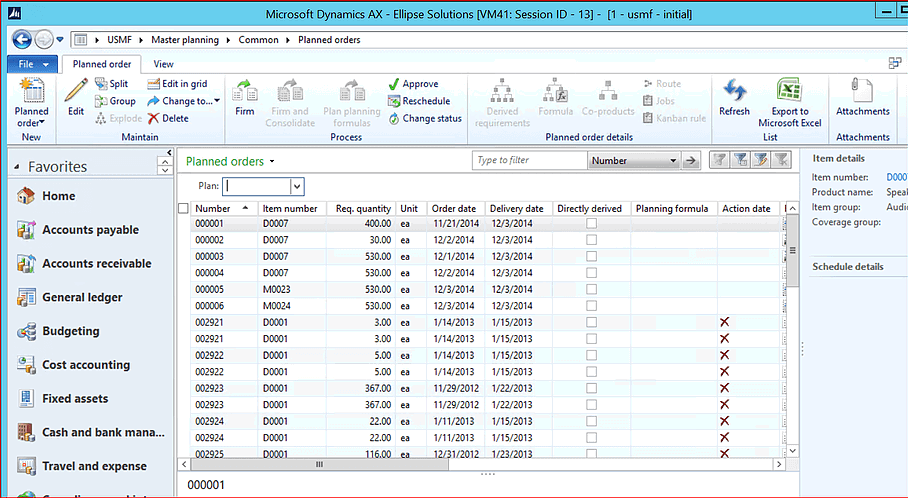Open Cash and bank management module
The width and height of the screenshot is (908, 498).
pyautogui.click(x=91, y=432)
